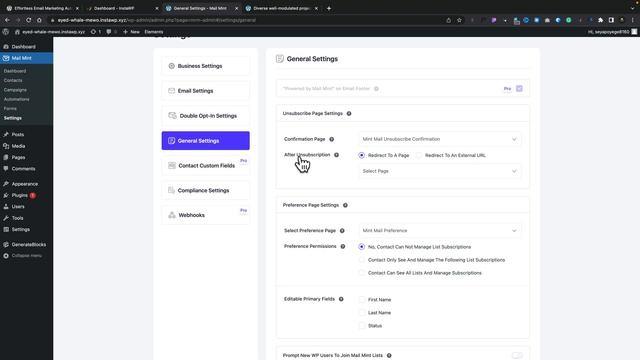640x360 pixels.
Task: Open Webhooks settings section
Action: (x=205, y=215)
